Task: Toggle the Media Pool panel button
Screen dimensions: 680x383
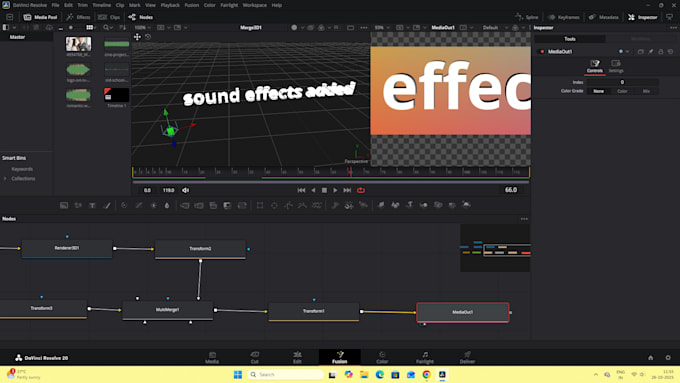Action: [40, 17]
